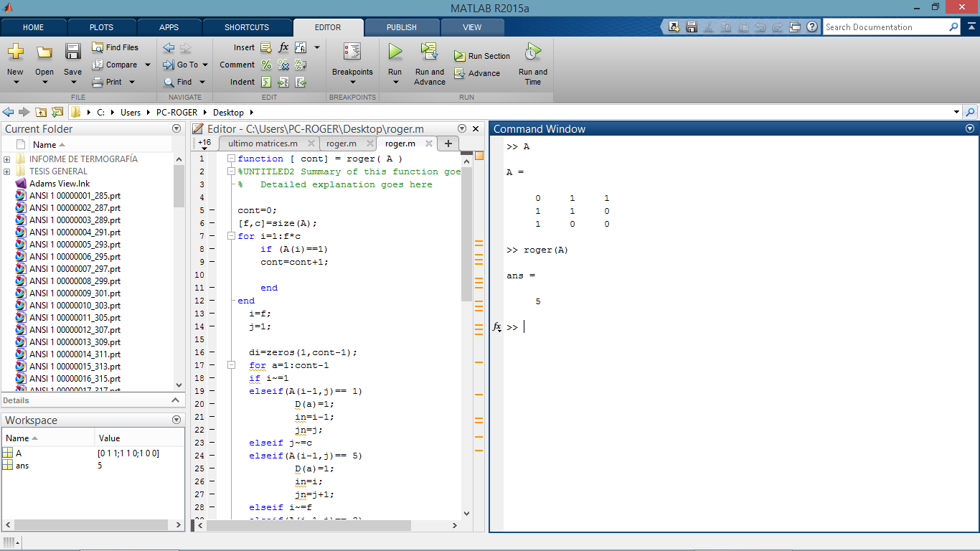
Task: Click the Go To button
Action: [x=181, y=65]
